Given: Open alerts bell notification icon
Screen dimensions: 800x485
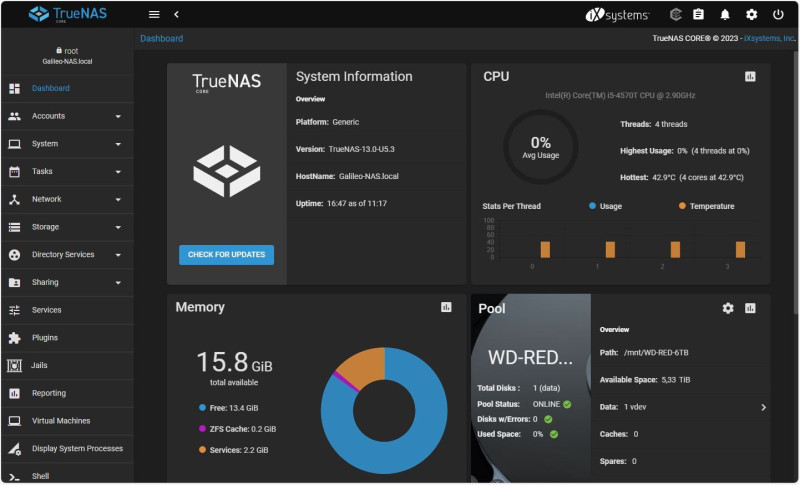Looking at the screenshot, I should click(x=725, y=14).
